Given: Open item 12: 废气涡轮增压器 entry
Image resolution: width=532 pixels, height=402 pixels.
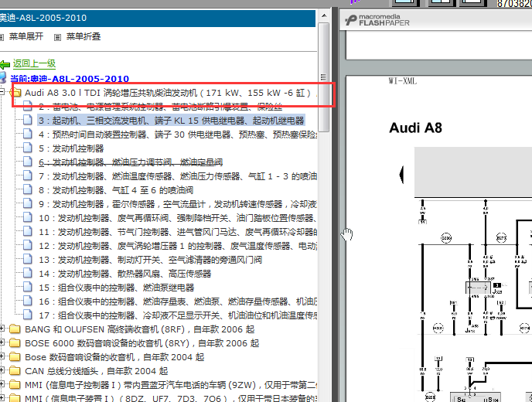Looking at the screenshot, I should click(178, 246).
